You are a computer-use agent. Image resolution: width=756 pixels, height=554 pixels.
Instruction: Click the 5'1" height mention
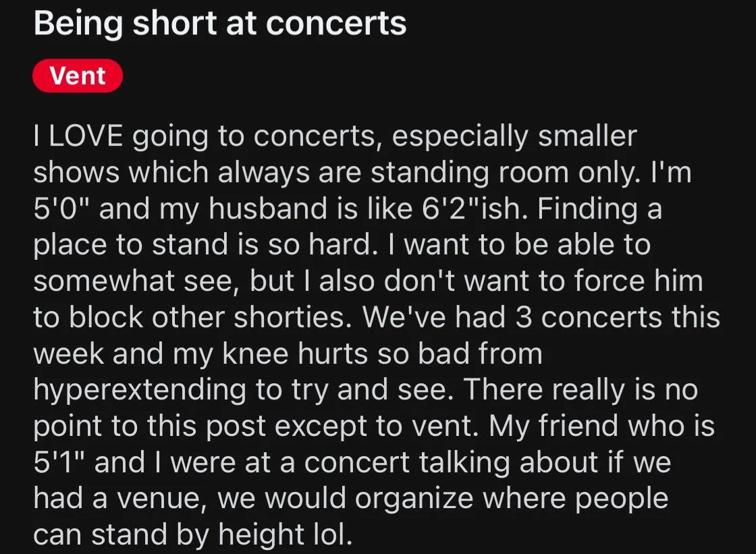tap(59, 462)
